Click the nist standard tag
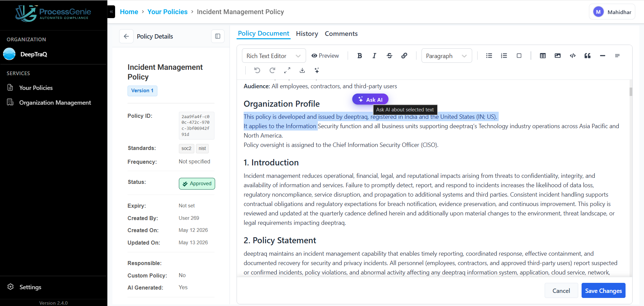Screen dimensions: 644x306 coord(202,148)
